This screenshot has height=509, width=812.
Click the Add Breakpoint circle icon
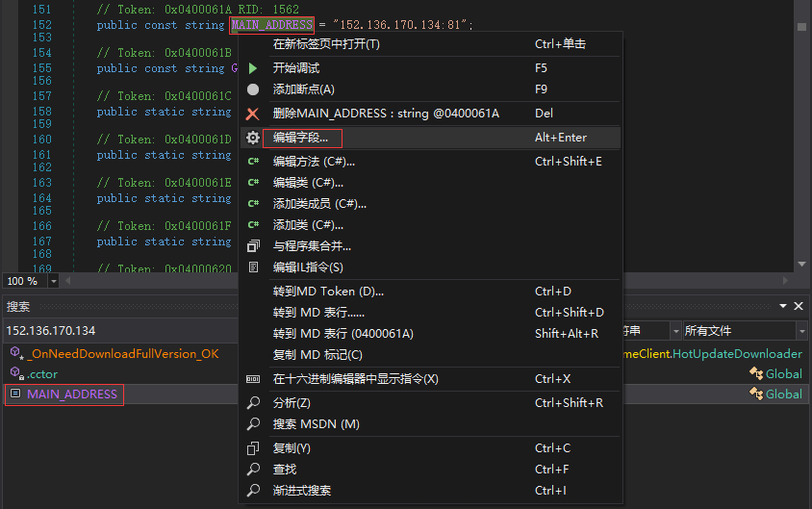pos(253,89)
